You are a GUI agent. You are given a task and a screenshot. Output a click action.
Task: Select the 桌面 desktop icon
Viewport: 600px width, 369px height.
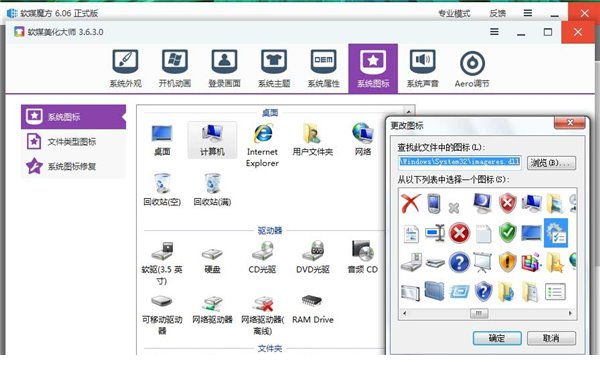162,140
